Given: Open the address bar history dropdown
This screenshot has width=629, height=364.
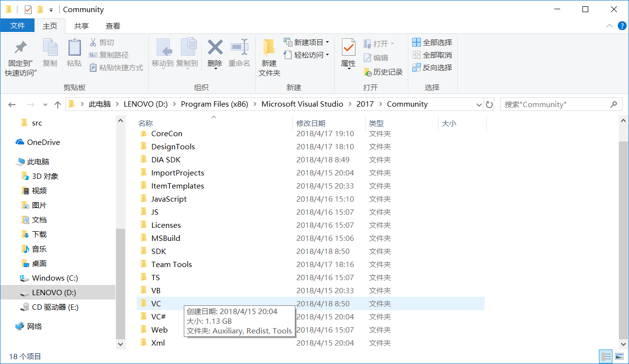Looking at the screenshot, I should click(x=478, y=104).
